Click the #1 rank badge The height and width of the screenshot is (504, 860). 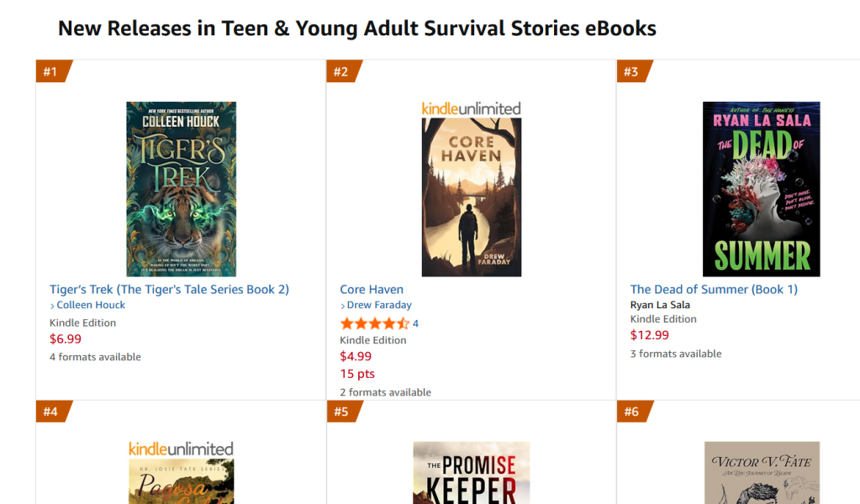point(51,71)
